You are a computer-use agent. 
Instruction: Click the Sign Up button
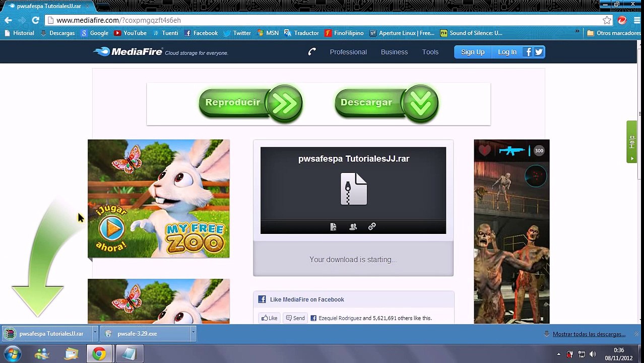473,52
